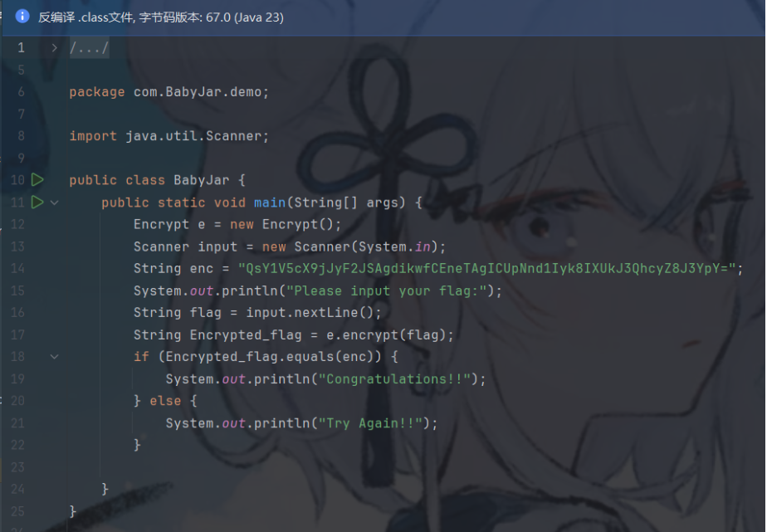Click the folded /.../ placeholder text
The image size is (767, 532).
89,48
